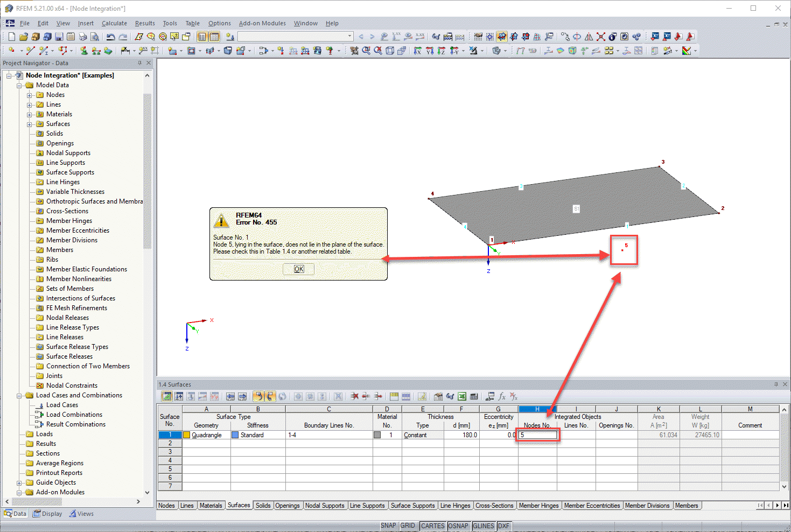791x532 pixels.
Task: Toggle OSNAP in the status bar
Action: pos(458,526)
